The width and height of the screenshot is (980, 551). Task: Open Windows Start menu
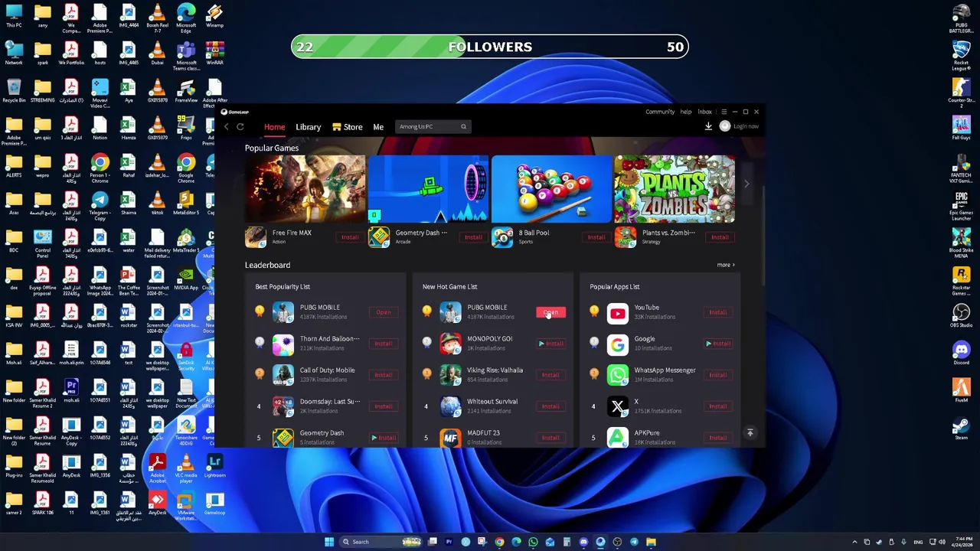click(329, 542)
